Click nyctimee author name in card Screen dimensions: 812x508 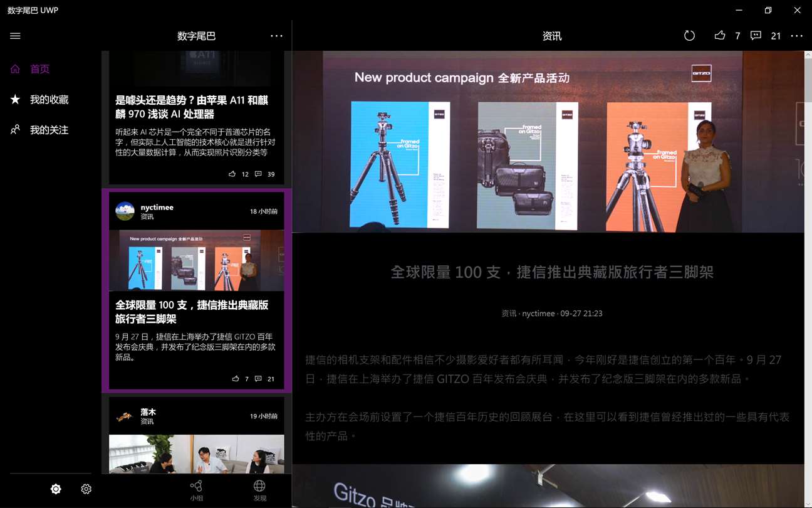pyautogui.click(x=157, y=207)
